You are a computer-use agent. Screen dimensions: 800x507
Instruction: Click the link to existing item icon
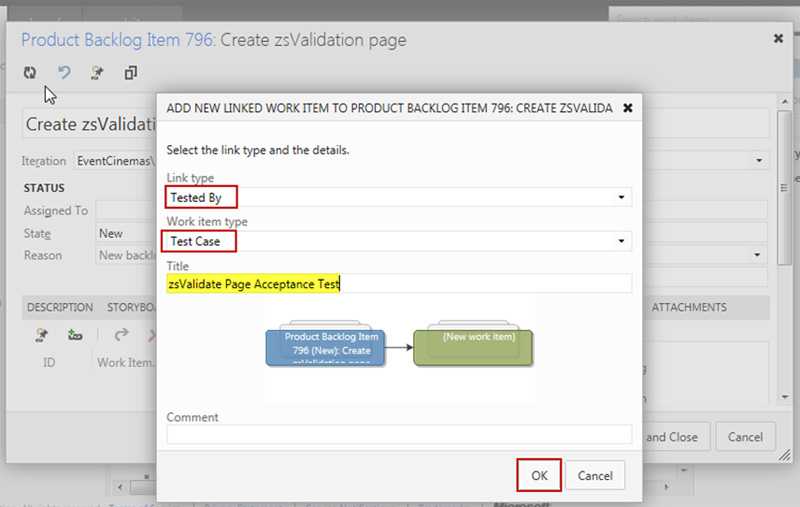[x=75, y=335]
